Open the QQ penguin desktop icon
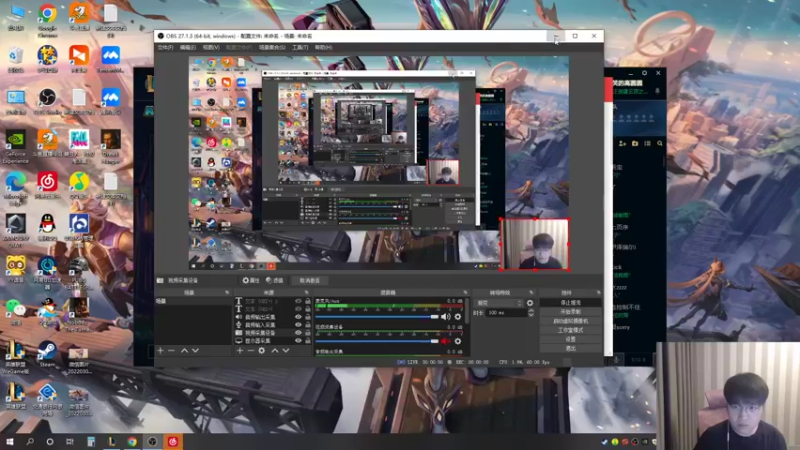The image size is (800, 450). tap(47, 227)
